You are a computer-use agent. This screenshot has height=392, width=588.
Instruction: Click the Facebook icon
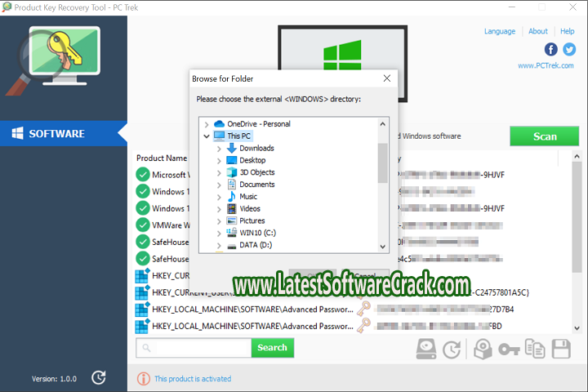(x=551, y=49)
